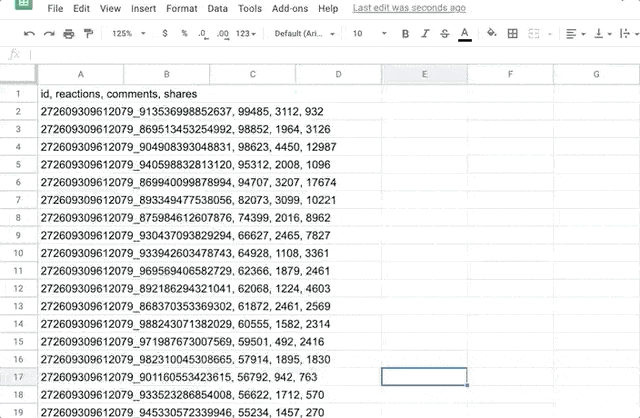
Task: Select row 10 header
Action: click(18, 253)
